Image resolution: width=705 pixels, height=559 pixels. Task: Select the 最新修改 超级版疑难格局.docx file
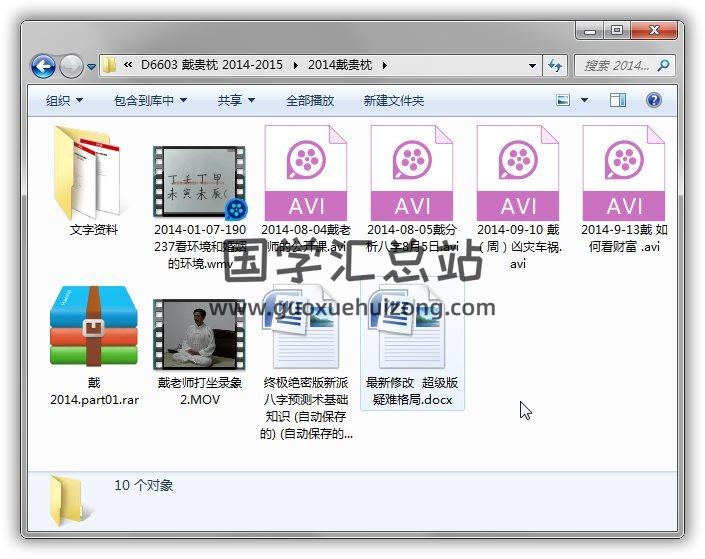pos(410,330)
